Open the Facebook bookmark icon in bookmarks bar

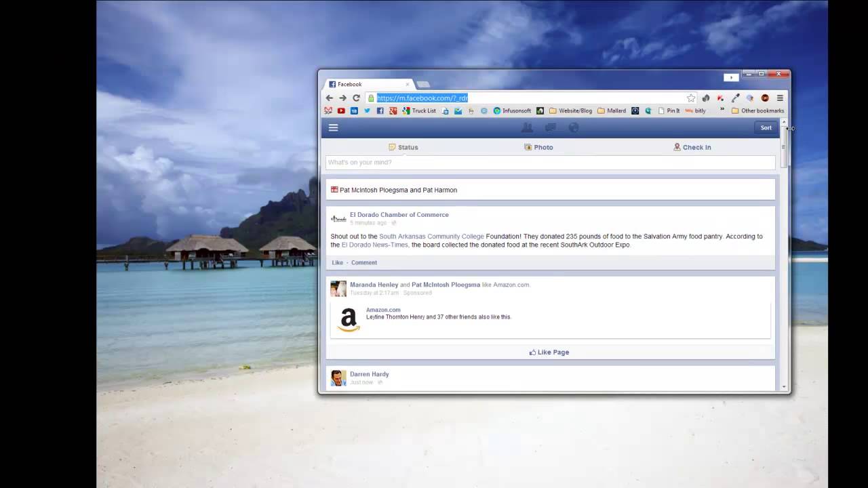(x=380, y=110)
